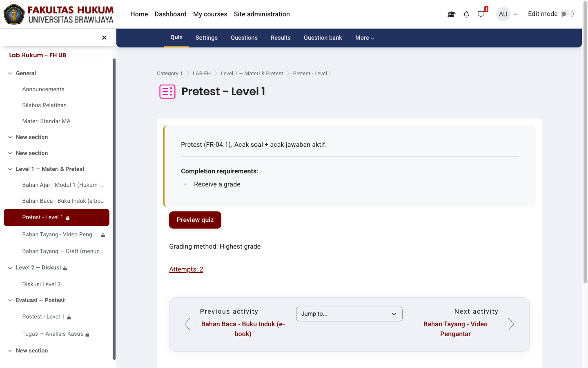Click the lock icon beside Pretest - Level 1
The height and width of the screenshot is (368, 588).
68,218
